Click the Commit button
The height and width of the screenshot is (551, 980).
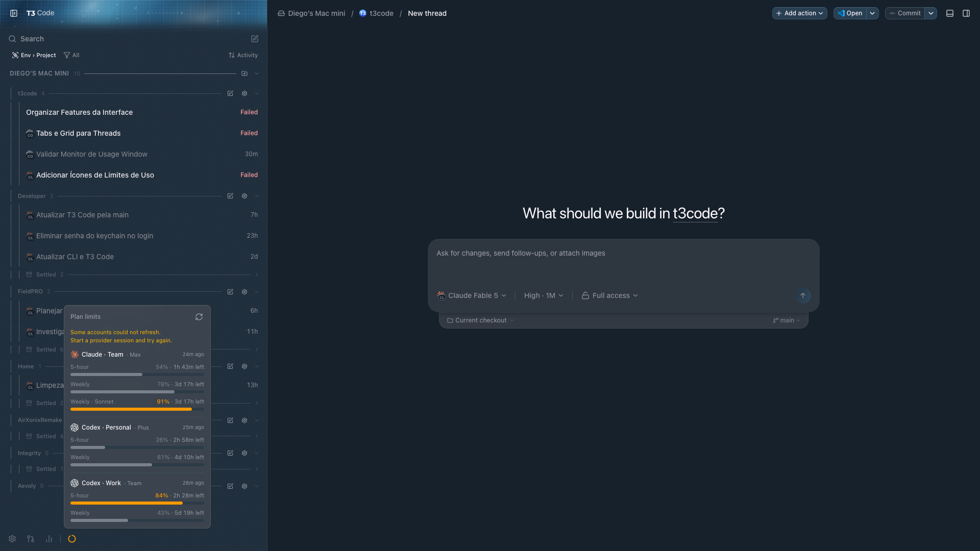905,13
